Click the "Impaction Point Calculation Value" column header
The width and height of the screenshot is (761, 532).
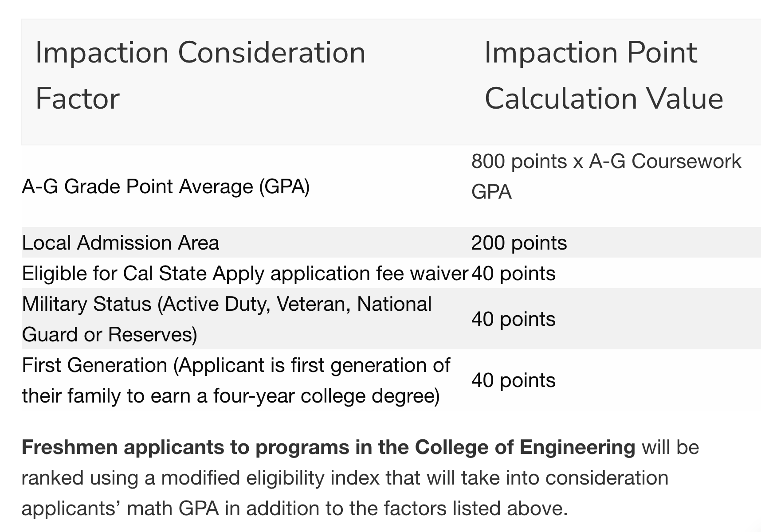[603, 75]
